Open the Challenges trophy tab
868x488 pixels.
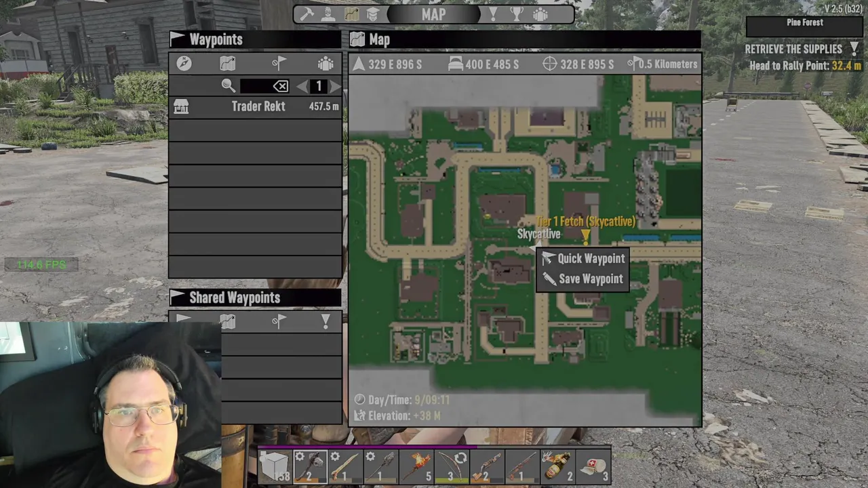coord(517,14)
